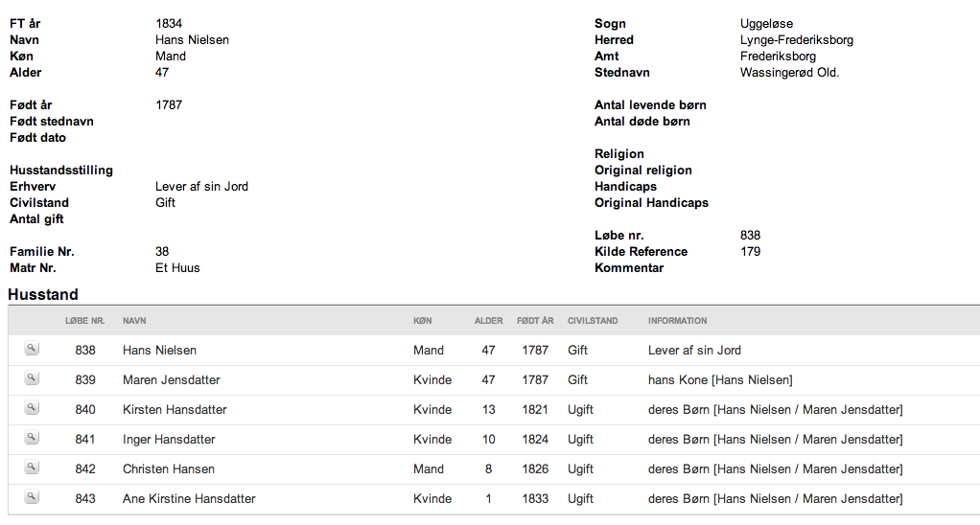Open details for Hans Nielsen row magnifier
This screenshot has width=980, height=525.
point(32,349)
